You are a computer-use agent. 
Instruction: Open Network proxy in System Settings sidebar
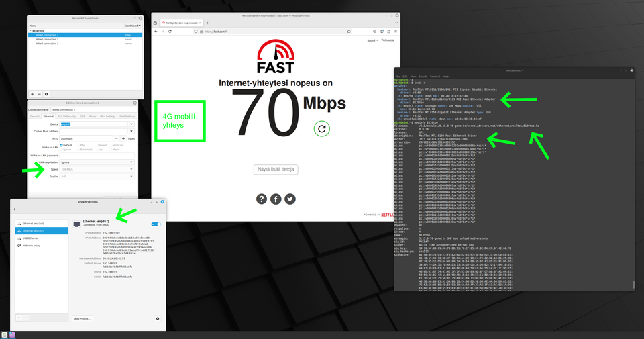point(42,245)
